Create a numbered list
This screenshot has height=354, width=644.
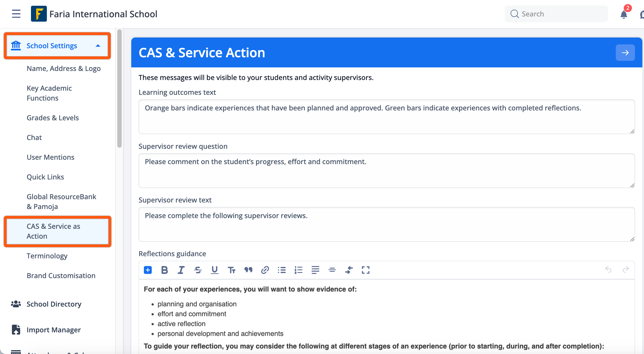298,270
